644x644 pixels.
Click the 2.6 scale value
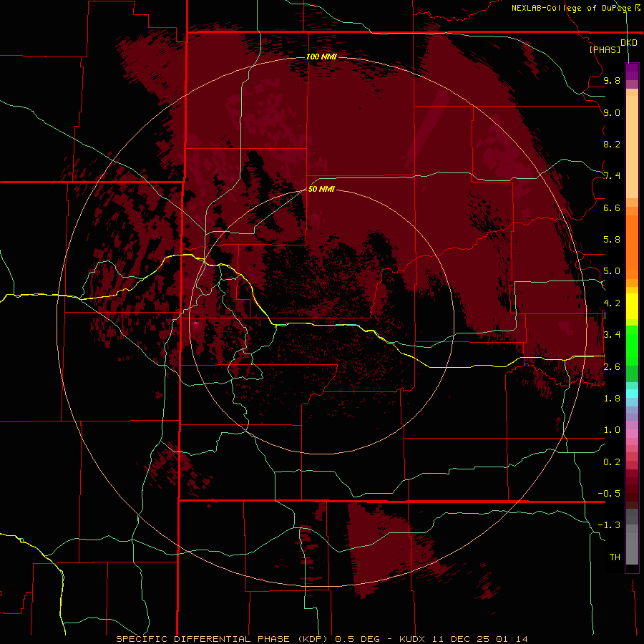tap(612, 367)
